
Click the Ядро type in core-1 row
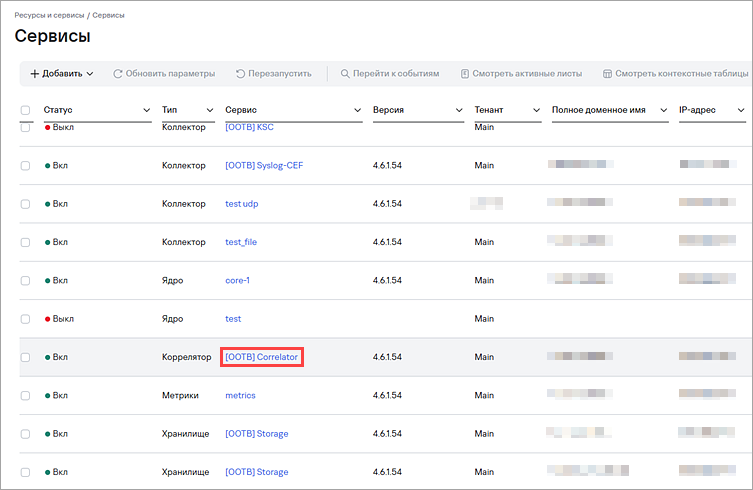[172, 280]
